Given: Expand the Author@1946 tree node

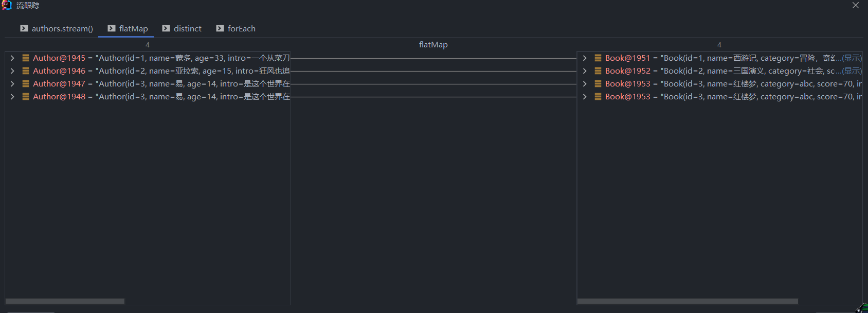Looking at the screenshot, I should pos(12,71).
